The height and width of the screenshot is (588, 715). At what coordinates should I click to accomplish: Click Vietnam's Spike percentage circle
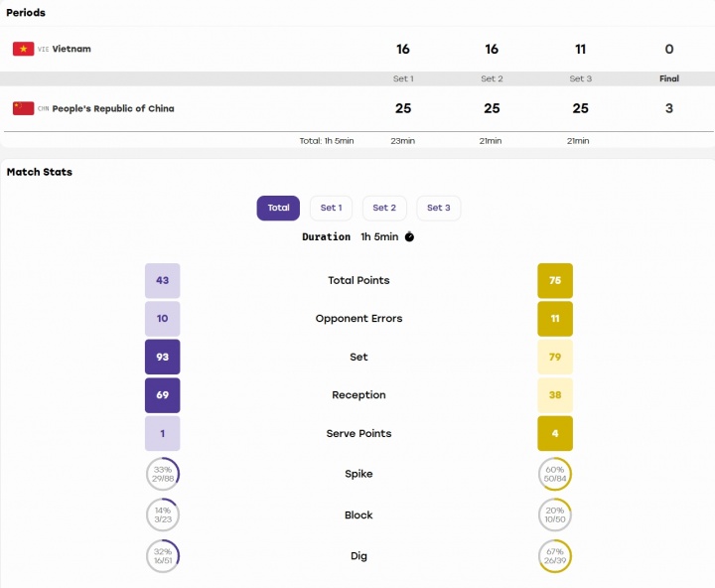(x=163, y=474)
